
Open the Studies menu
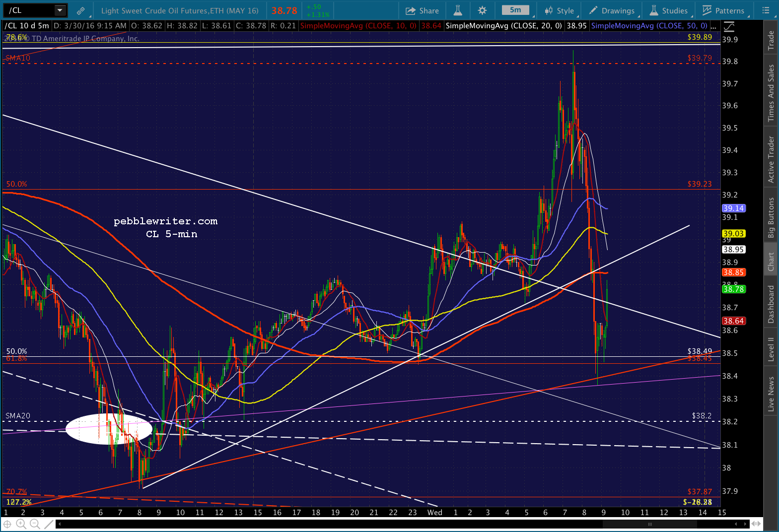(x=669, y=10)
